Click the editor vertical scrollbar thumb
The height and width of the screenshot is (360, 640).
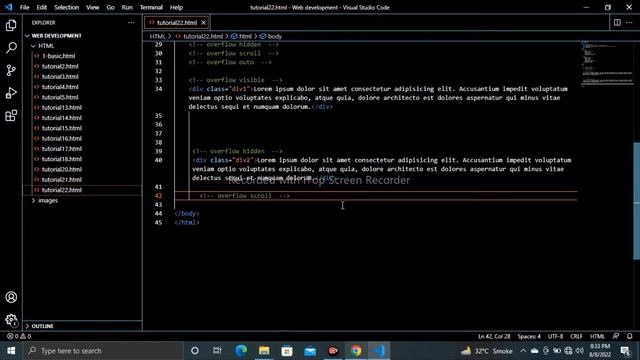click(636, 201)
